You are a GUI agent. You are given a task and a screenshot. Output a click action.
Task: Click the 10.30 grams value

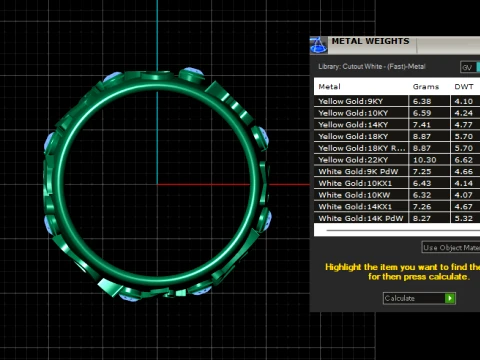click(424, 160)
